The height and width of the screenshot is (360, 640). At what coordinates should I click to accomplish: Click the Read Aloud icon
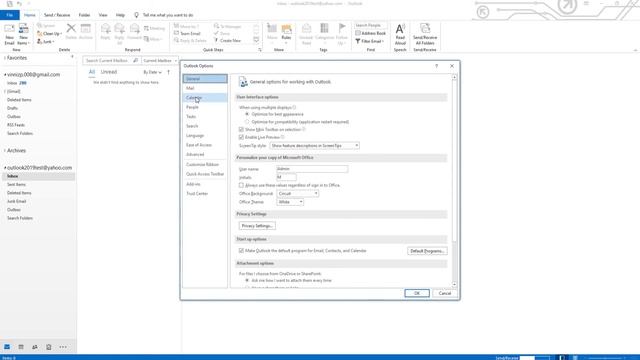400,29
